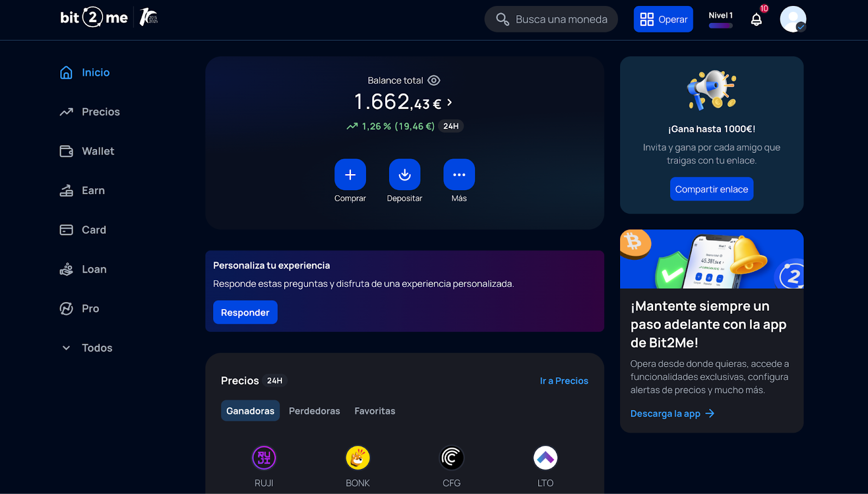This screenshot has height=494, width=868.
Task: Click the Operar button
Action: tap(663, 20)
